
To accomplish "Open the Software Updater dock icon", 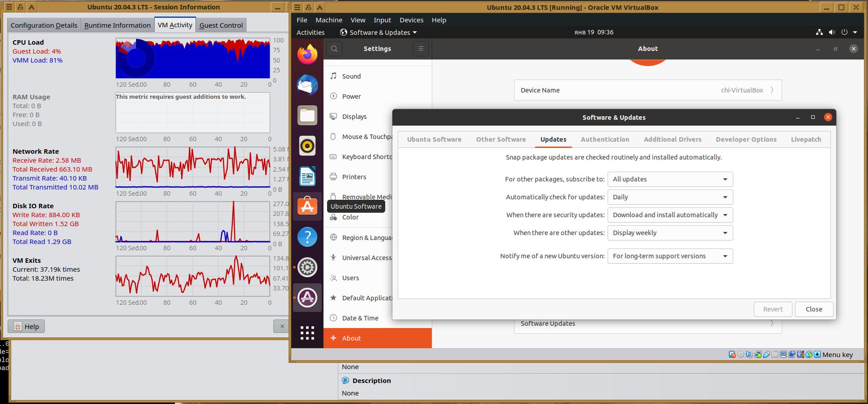I will [x=307, y=298].
